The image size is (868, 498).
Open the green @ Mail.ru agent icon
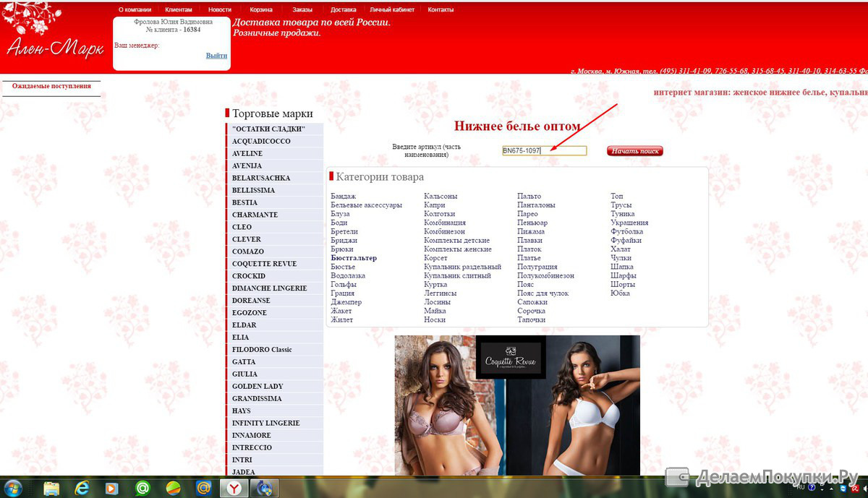(x=142, y=488)
